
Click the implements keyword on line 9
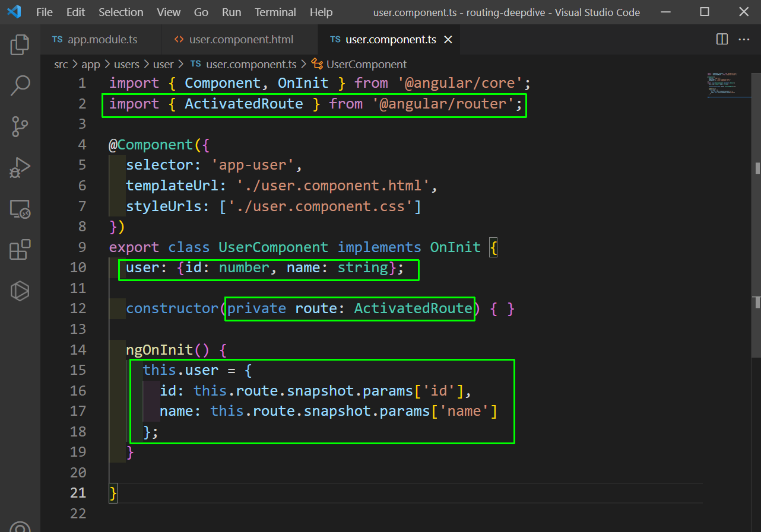[379, 247]
